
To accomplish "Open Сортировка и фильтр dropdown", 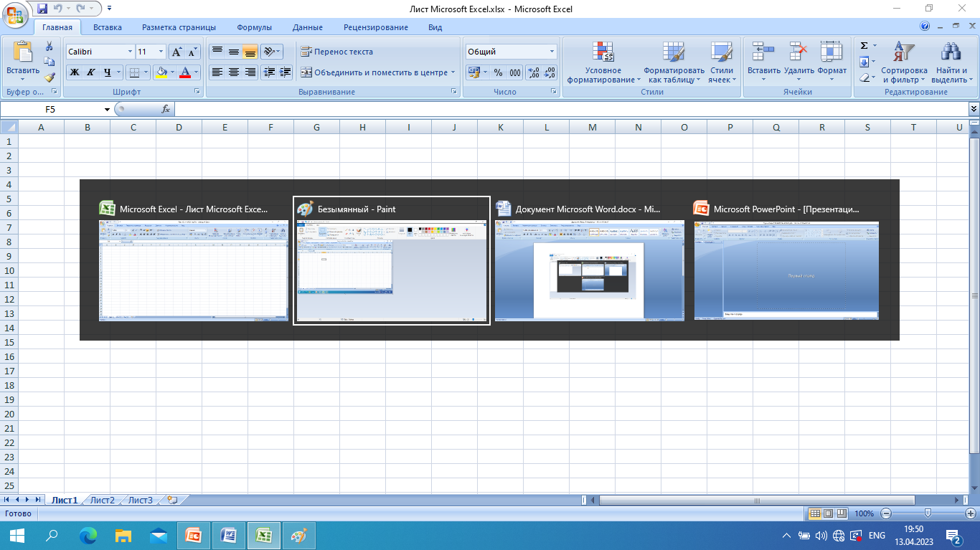I will (904, 62).
